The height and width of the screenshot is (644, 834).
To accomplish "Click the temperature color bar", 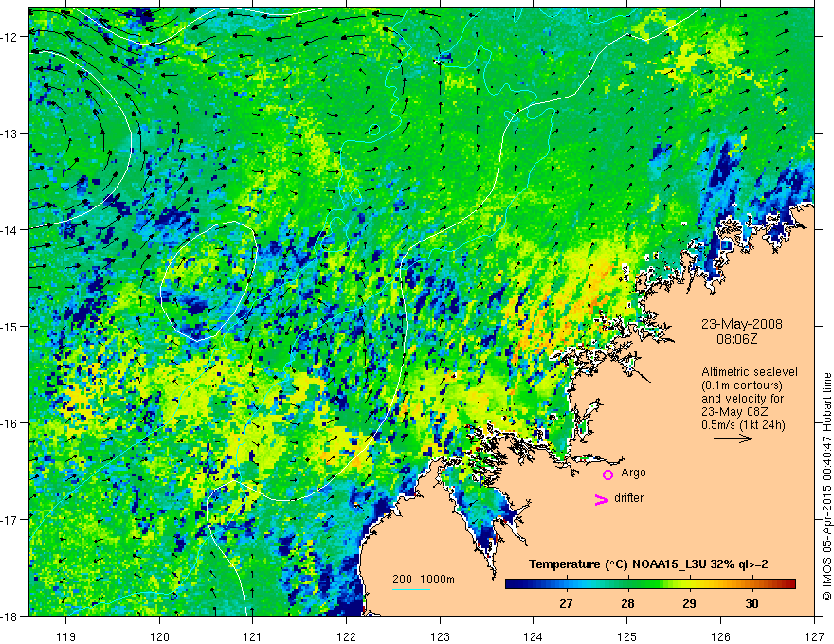I will 650,584.
